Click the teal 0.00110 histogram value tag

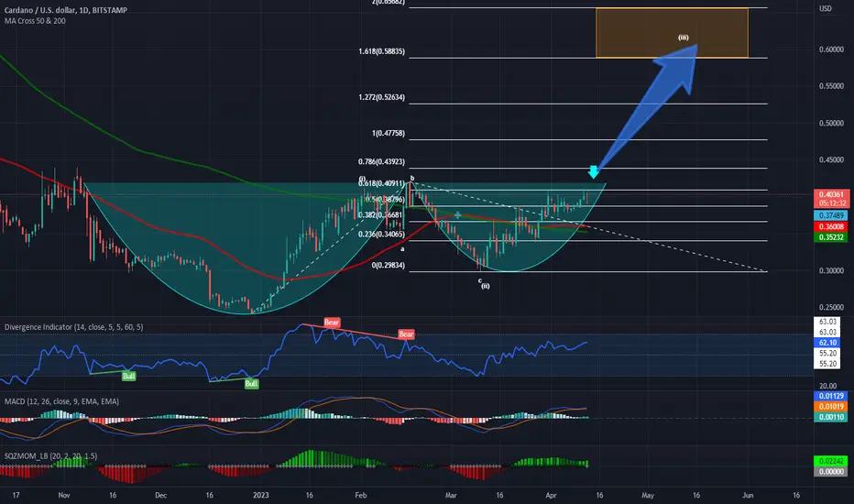click(x=830, y=417)
